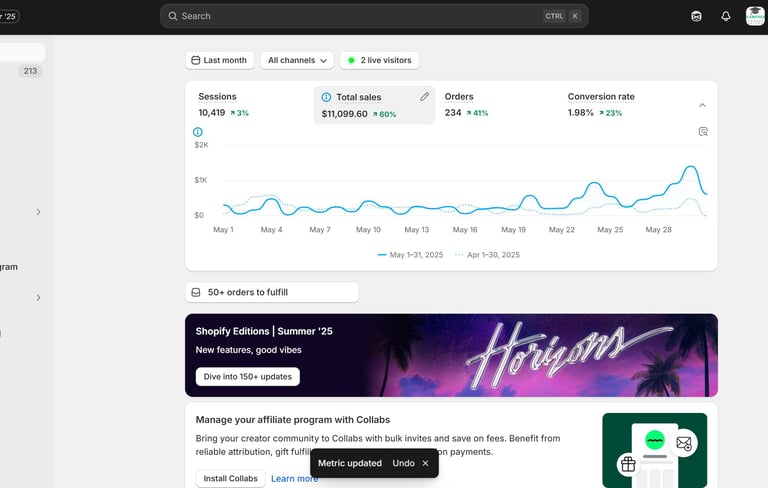This screenshot has width=768, height=488.
Task: Click Undo in the Metric updated toast
Action: [x=403, y=463]
